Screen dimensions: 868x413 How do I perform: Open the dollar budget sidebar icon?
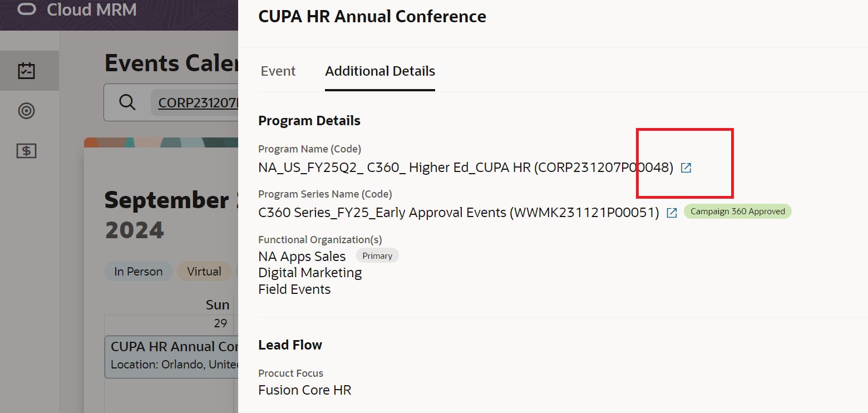click(x=27, y=150)
